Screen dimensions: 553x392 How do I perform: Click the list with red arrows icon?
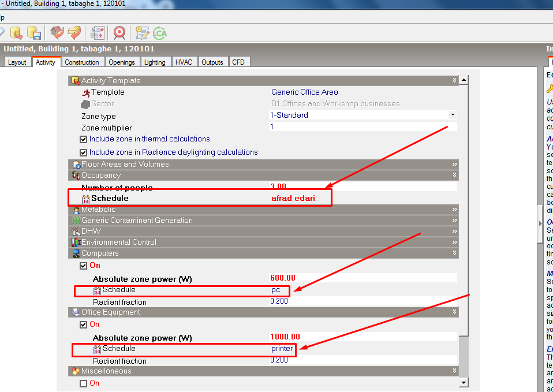98,33
